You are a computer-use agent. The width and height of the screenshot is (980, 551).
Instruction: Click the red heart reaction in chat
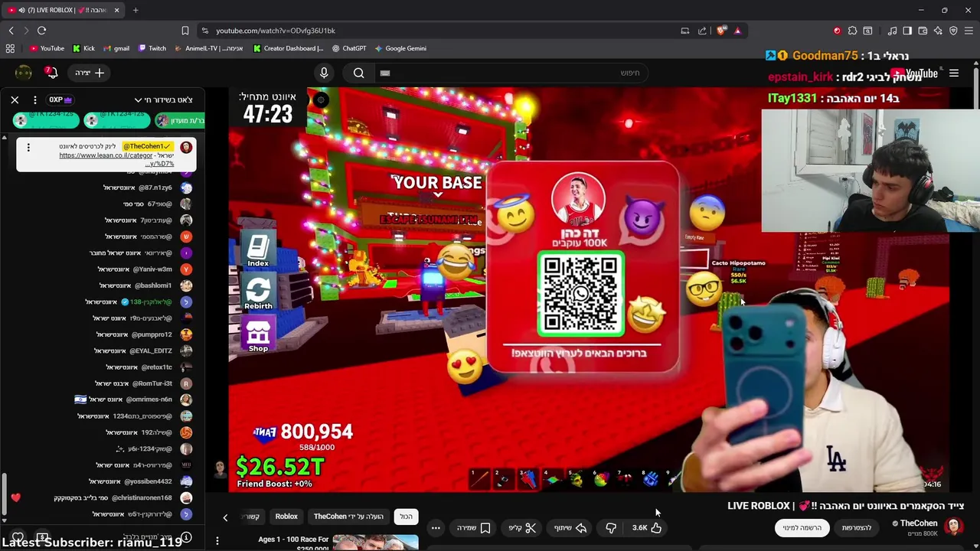tap(15, 498)
